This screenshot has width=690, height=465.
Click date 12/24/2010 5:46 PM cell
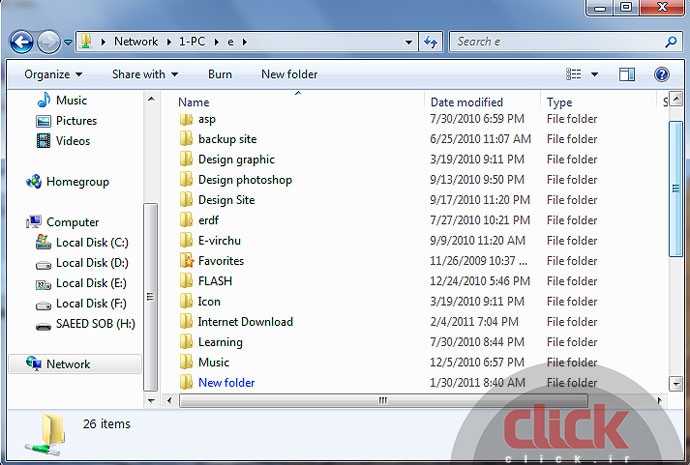[x=480, y=281]
